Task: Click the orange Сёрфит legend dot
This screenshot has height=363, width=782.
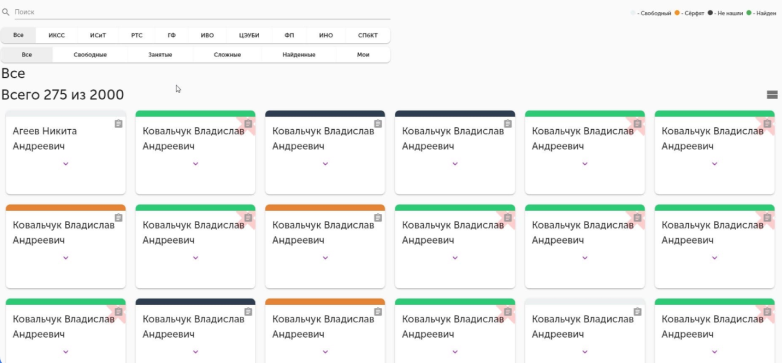Action: click(x=677, y=13)
